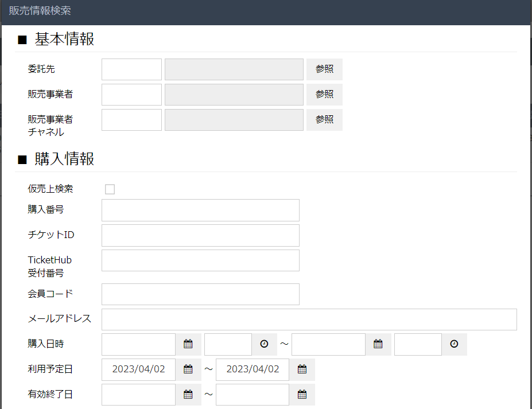Focus the チケットID input field
This screenshot has width=532, height=409.
click(200, 235)
